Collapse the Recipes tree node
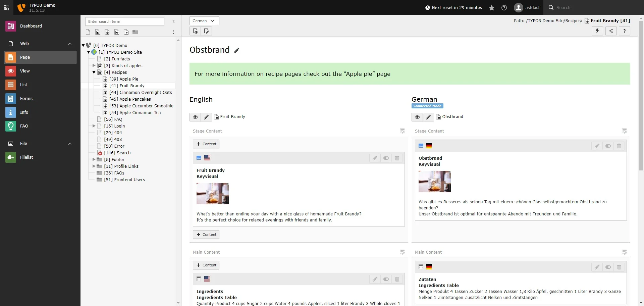This screenshot has height=306, width=644. tap(94, 72)
